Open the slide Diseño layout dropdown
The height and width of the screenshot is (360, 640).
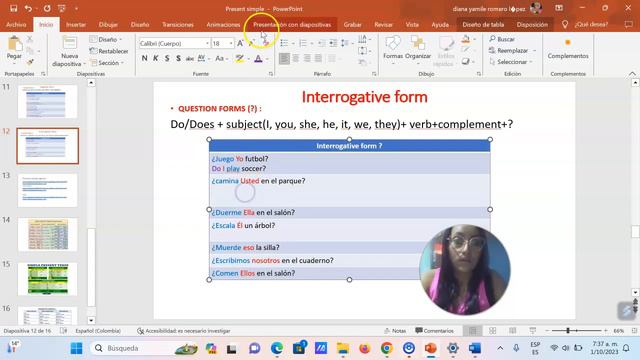point(106,40)
